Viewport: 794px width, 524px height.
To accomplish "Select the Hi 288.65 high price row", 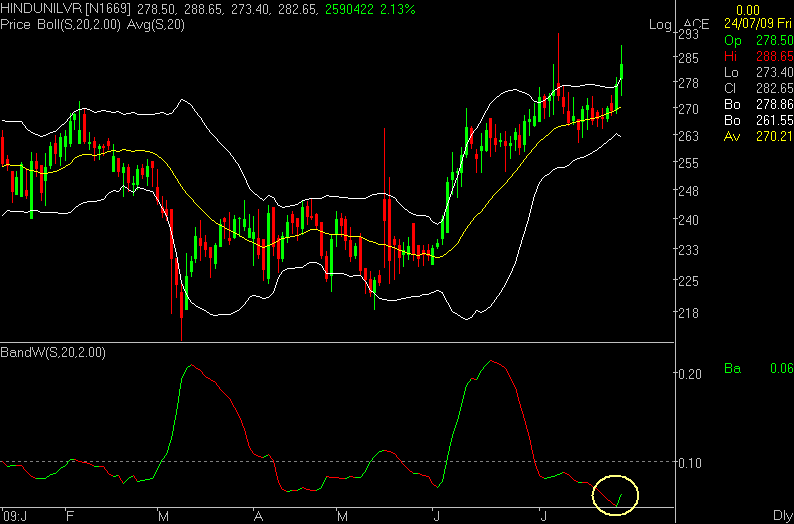I will coord(759,56).
